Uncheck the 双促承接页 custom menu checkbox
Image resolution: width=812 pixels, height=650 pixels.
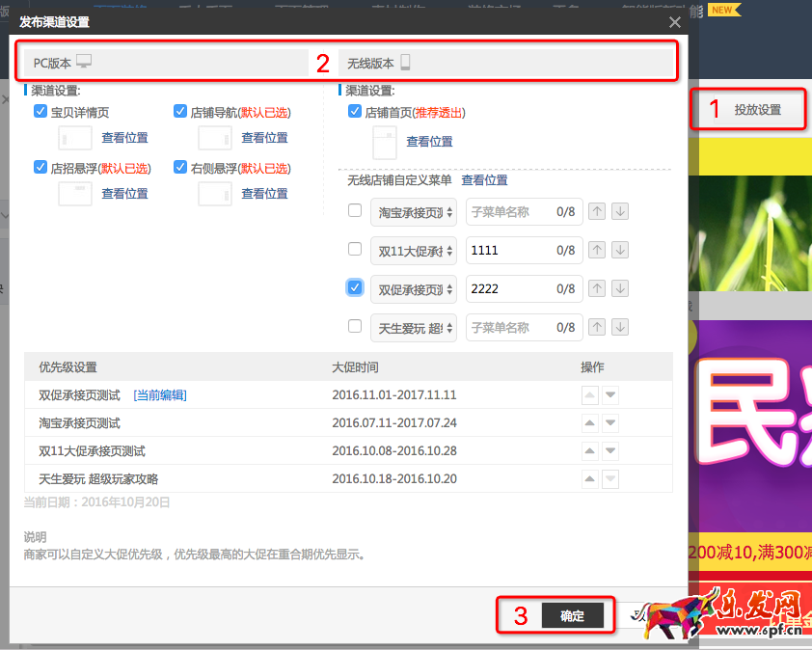point(353,288)
